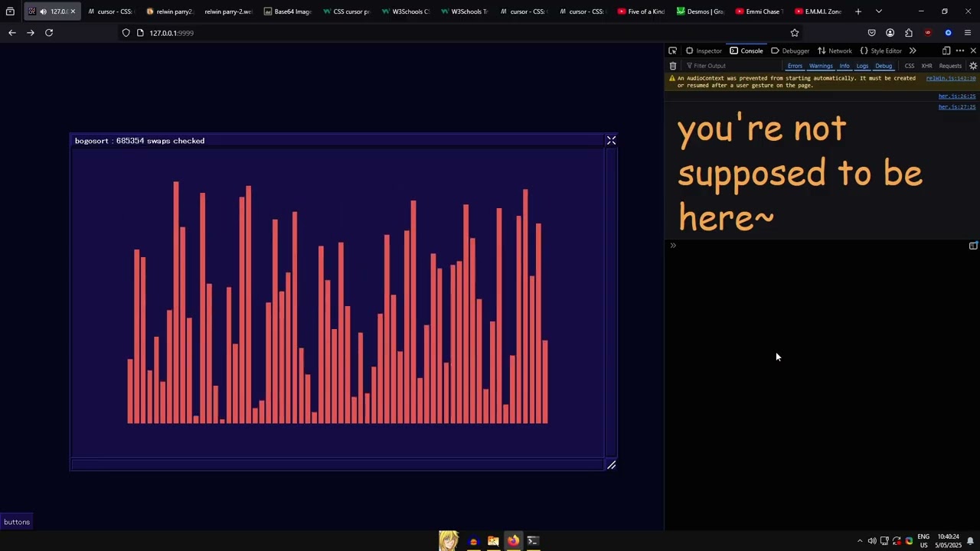Open the her.js:26:25 source link
The height and width of the screenshot is (551, 980).
957,96
